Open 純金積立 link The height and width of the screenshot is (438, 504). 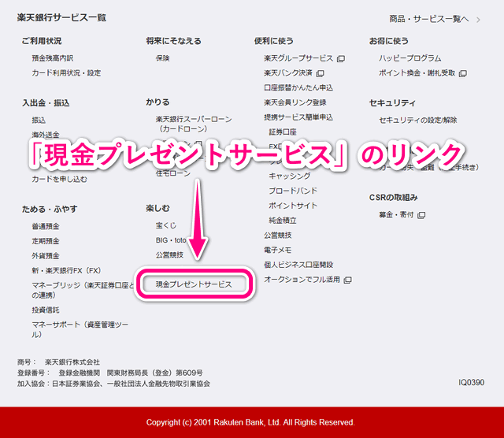coord(283,221)
